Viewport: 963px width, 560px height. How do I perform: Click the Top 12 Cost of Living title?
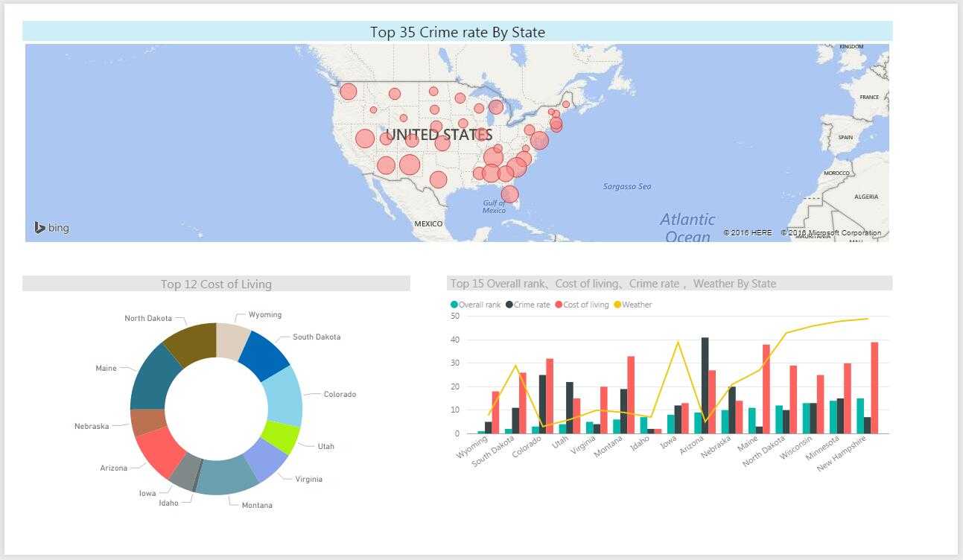pos(216,284)
